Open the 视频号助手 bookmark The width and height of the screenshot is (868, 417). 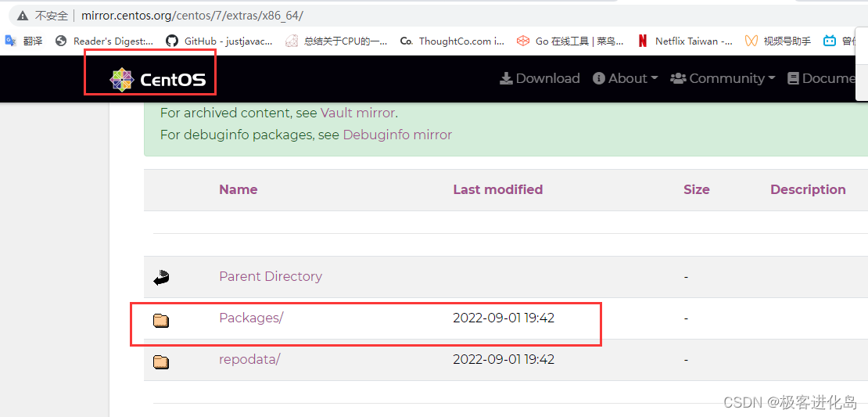pyautogui.click(x=778, y=41)
